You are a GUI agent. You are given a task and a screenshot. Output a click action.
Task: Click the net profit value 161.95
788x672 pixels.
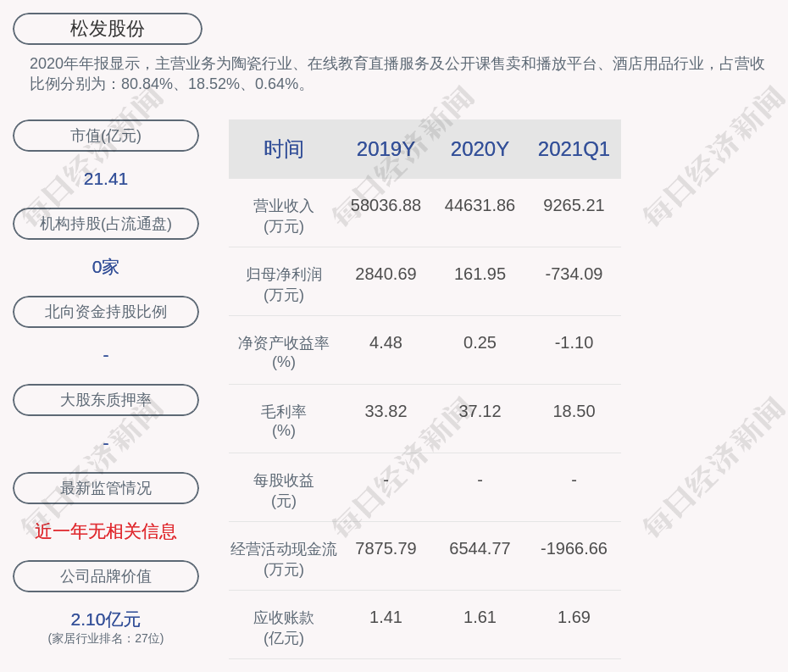pos(480,274)
